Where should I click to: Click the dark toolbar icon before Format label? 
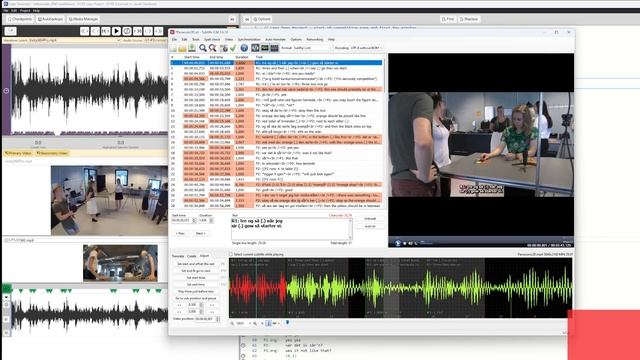click(274, 48)
